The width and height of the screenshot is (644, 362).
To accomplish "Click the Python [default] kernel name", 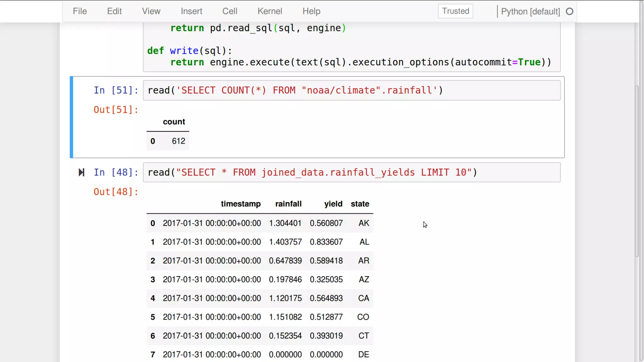I will (530, 12).
